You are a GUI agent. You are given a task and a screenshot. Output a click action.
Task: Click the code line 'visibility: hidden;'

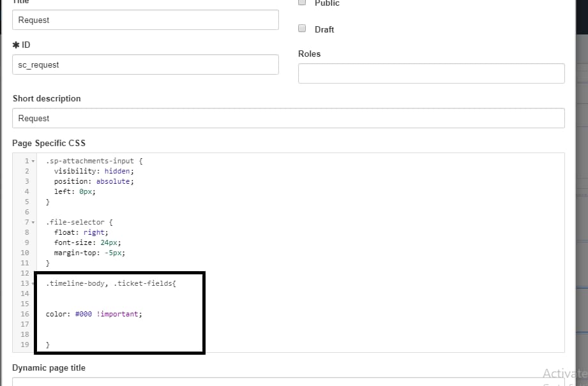[x=94, y=171]
